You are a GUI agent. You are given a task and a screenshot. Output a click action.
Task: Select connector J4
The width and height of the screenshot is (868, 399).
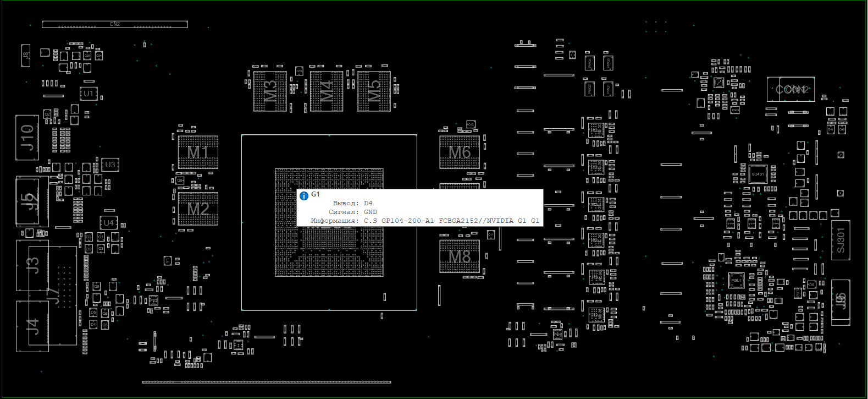coord(33,326)
